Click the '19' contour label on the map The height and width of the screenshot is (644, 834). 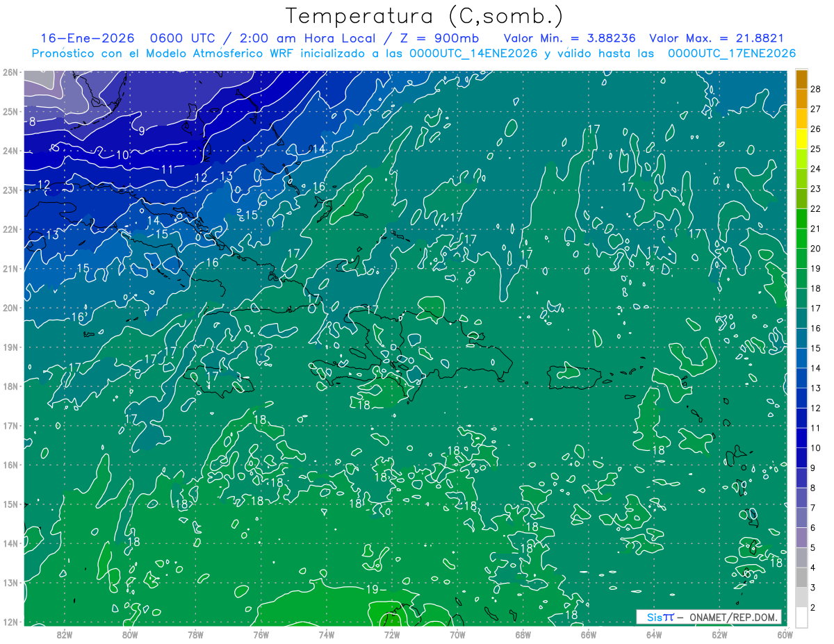click(x=373, y=589)
